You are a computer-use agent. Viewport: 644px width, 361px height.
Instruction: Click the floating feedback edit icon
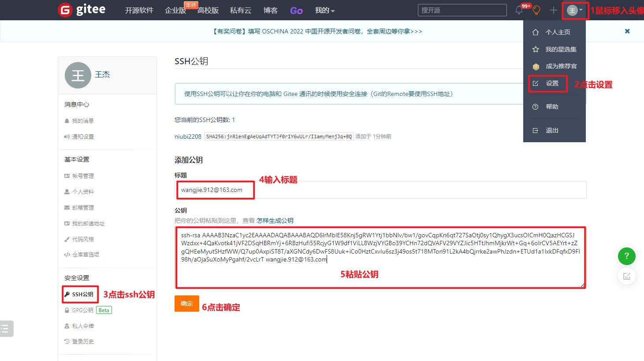click(626, 276)
